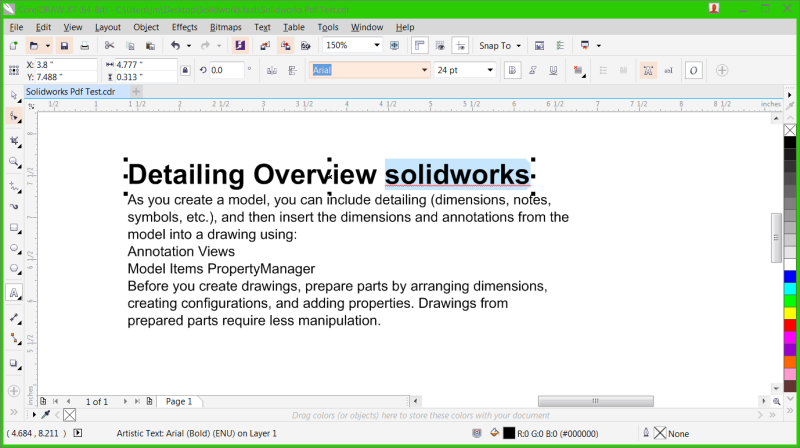Create a new document from the toolbar
Screen dimensions: 800x448
click(x=14, y=46)
